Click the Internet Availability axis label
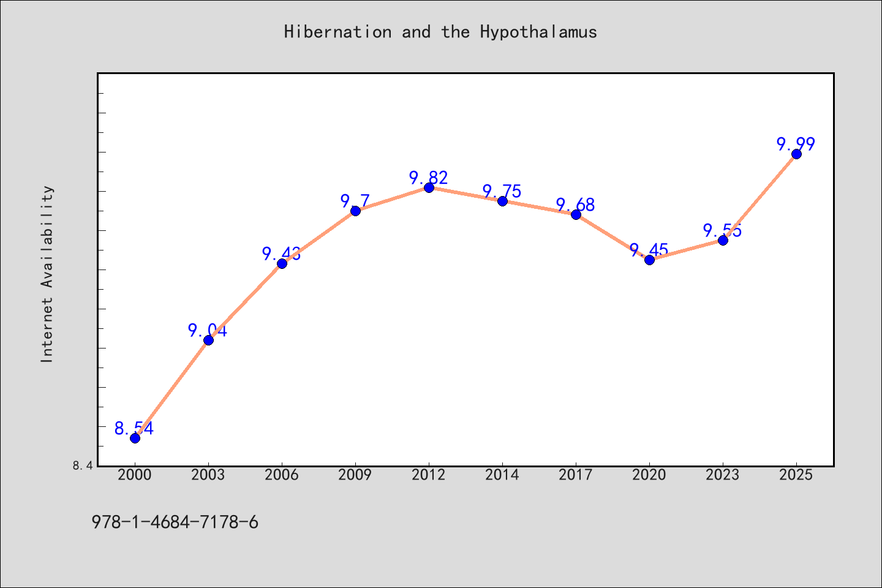This screenshot has height=588, width=882. (47, 274)
